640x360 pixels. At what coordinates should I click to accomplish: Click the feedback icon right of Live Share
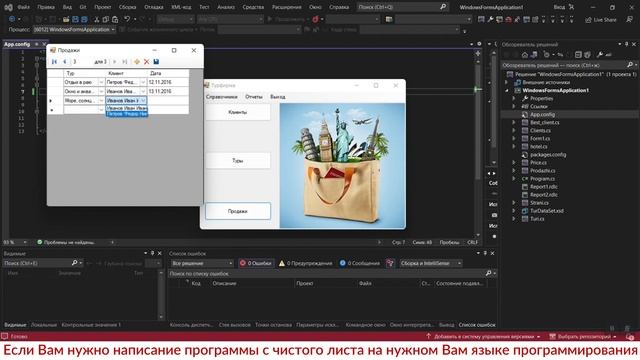tap(629, 20)
